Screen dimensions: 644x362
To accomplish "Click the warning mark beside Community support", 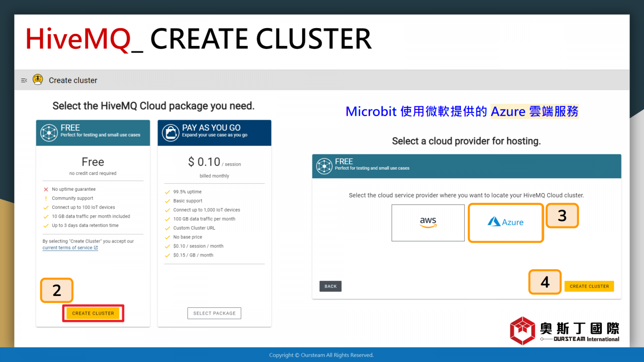I will tap(46, 198).
